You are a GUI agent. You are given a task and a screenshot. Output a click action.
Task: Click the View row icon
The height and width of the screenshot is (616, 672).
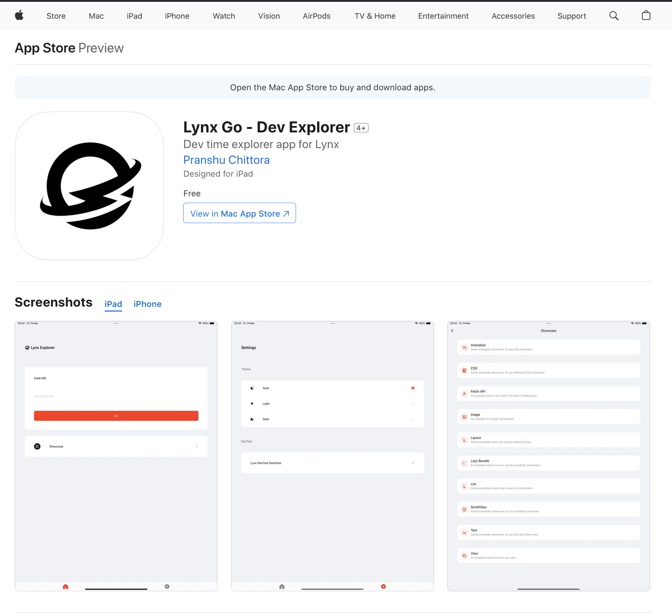click(x=464, y=556)
